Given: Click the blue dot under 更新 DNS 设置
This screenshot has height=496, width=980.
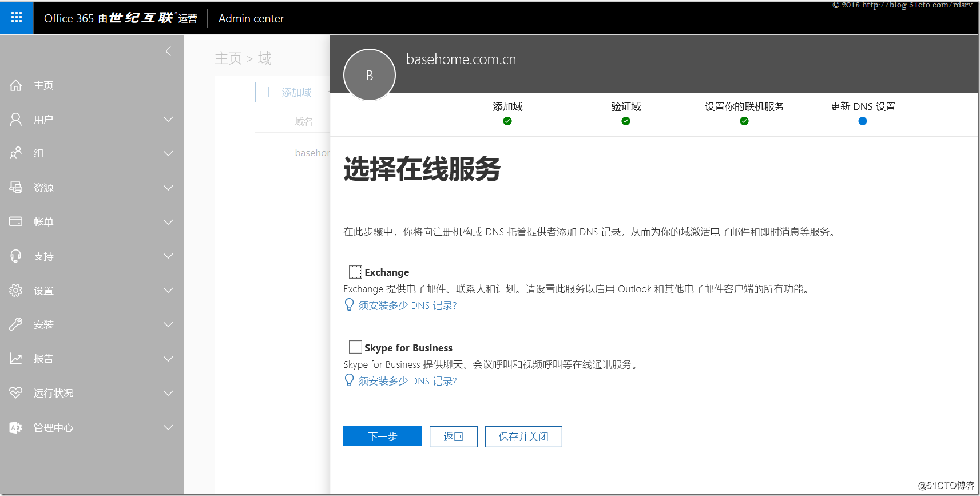Looking at the screenshot, I should (863, 121).
